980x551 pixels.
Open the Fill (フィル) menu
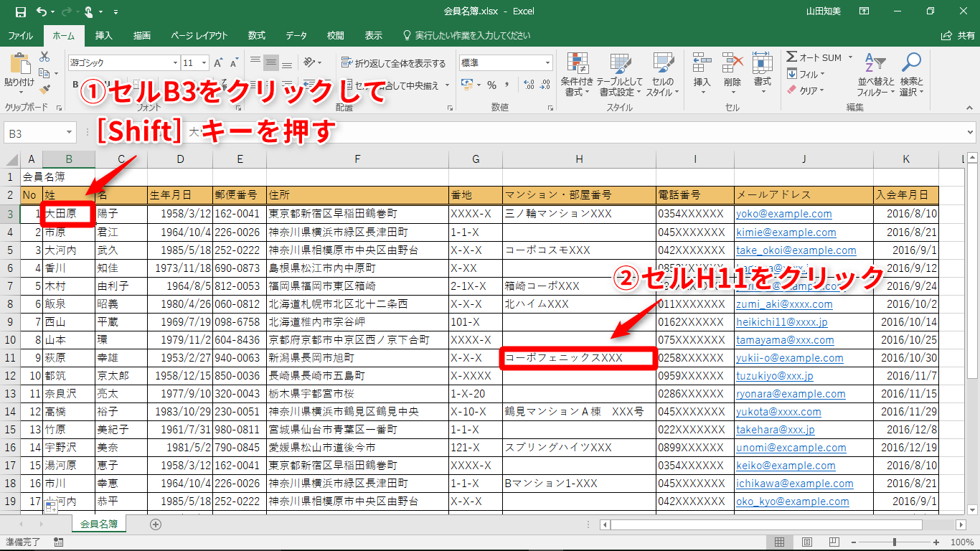805,74
